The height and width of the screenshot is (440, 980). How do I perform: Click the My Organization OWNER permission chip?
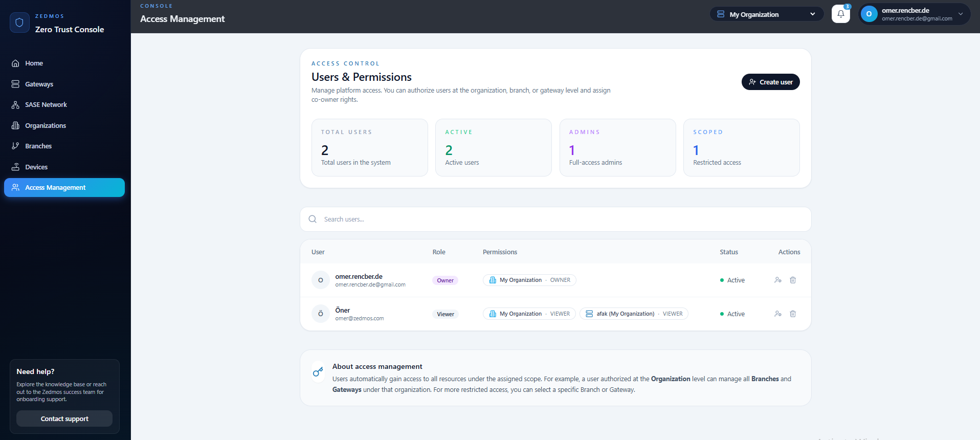529,280
